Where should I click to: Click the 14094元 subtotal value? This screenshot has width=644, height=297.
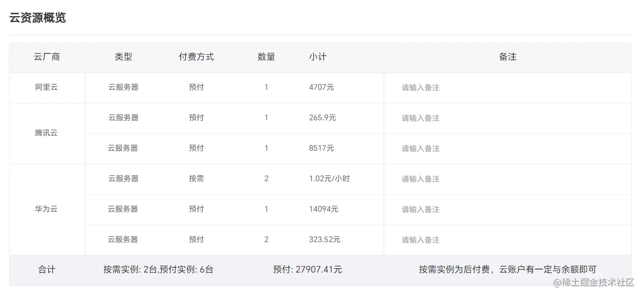(x=324, y=209)
